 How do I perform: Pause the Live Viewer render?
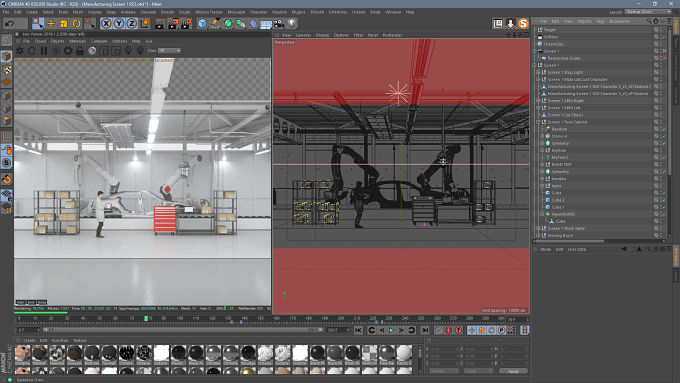pyautogui.click(x=44, y=51)
